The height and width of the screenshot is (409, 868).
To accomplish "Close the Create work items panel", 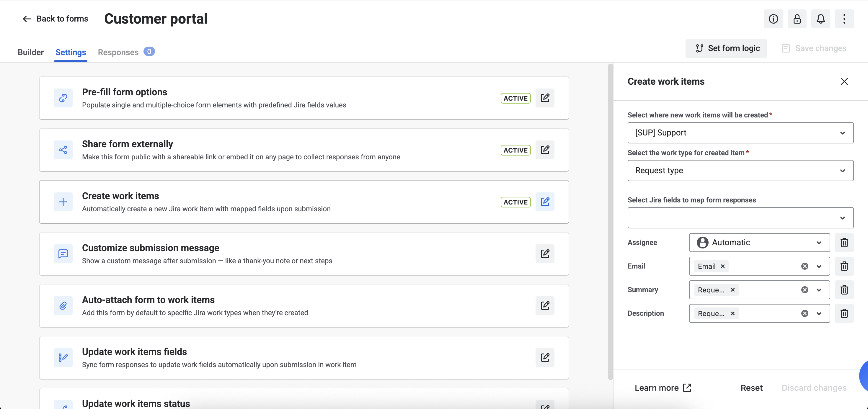I will (844, 81).
